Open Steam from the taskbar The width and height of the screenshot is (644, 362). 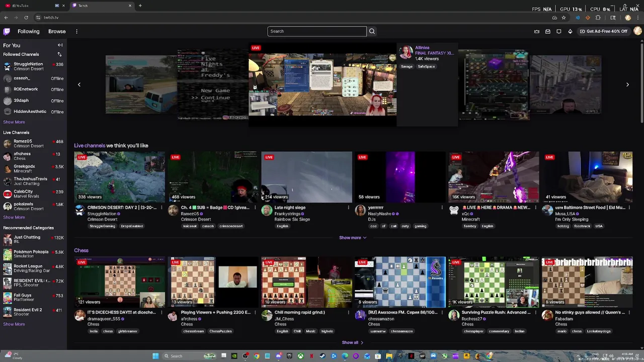pos(323,356)
